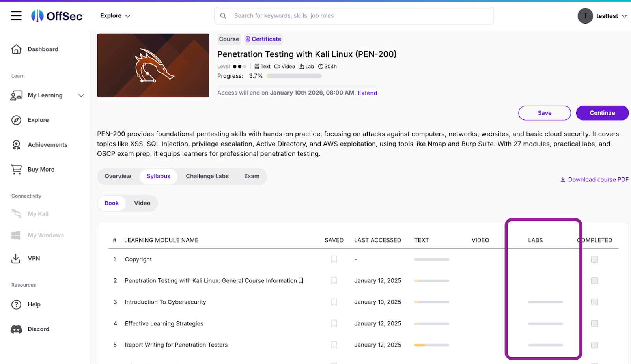Viewport: 631px width, 364px height.
Task: Bookmark Effective Learning Strategies module
Action: 334,323
